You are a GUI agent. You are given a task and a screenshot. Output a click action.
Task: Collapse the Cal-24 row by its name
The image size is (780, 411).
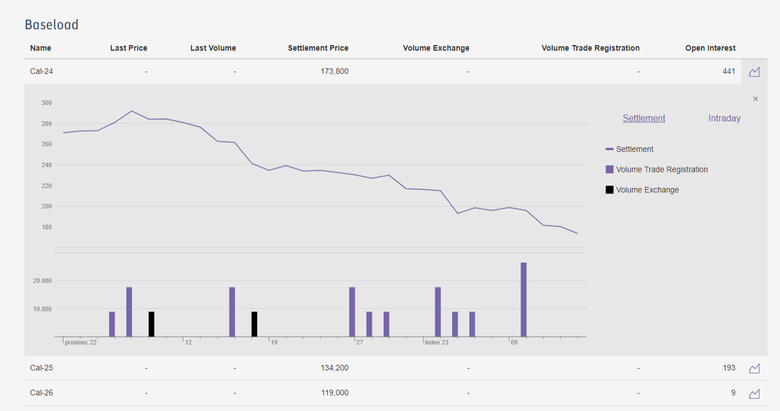41,72
